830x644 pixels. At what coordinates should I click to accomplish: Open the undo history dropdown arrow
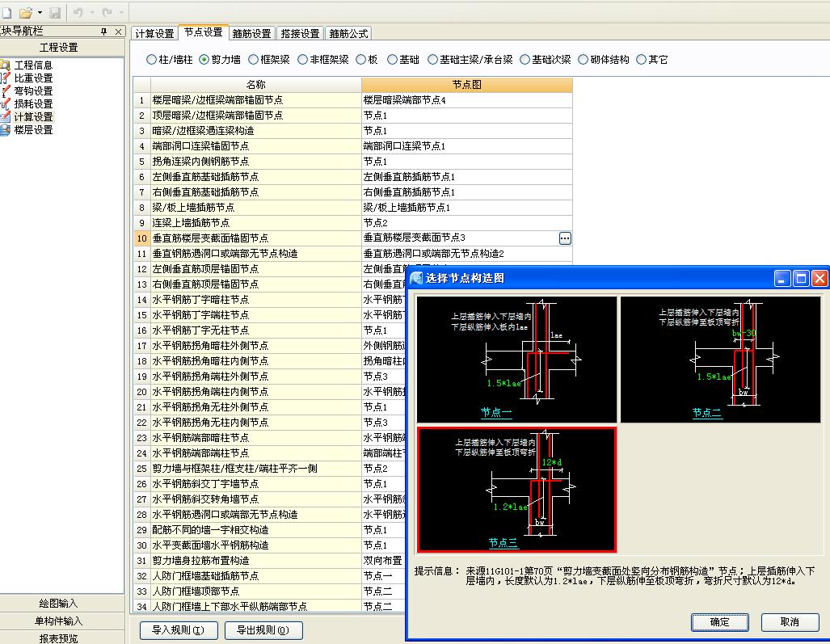91,12
